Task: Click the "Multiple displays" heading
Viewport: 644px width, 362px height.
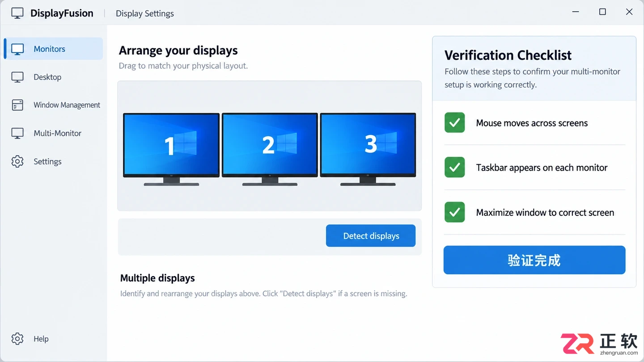Action: (157, 278)
